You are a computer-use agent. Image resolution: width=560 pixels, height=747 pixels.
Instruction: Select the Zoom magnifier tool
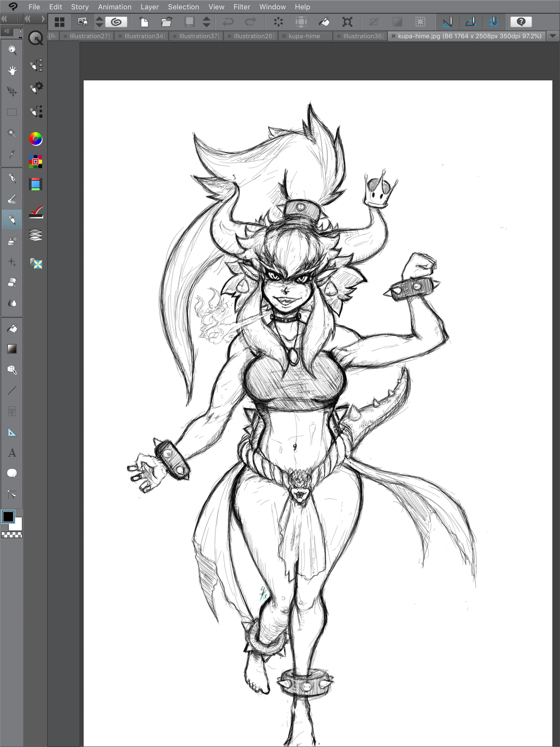tap(12, 50)
